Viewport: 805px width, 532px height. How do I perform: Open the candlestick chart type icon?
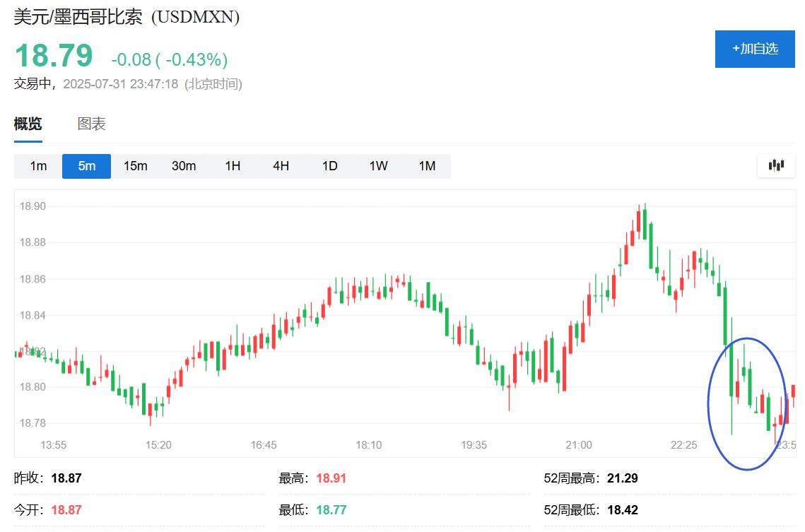[x=776, y=165]
